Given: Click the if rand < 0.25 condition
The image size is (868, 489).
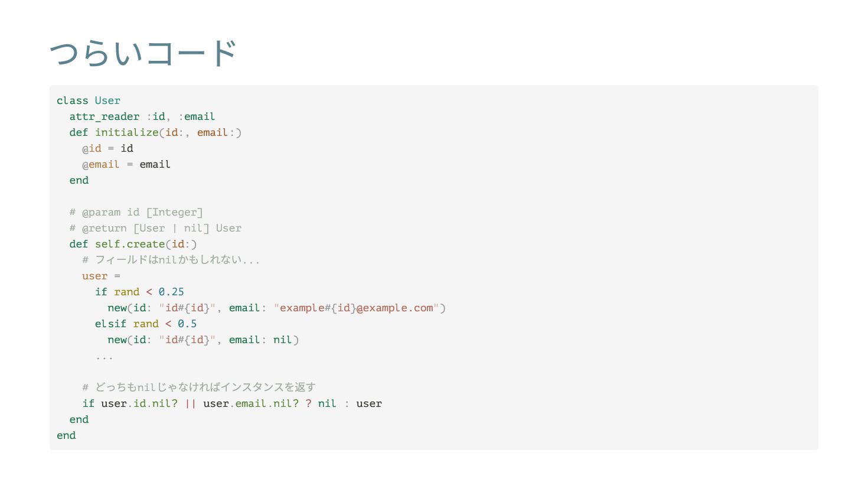Looking at the screenshot, I should coord(139,292).
